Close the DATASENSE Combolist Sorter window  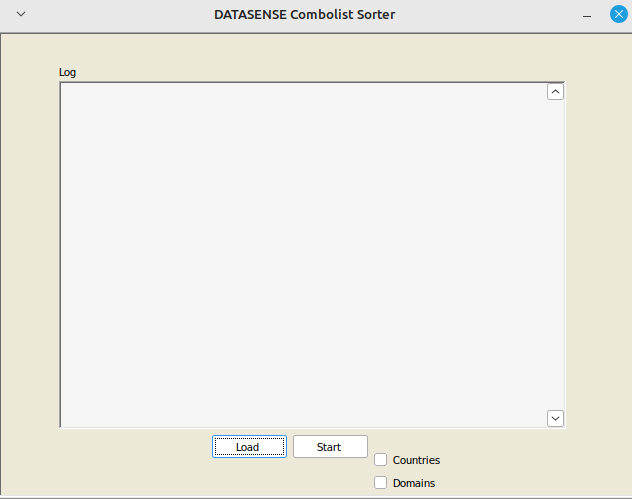619,14
